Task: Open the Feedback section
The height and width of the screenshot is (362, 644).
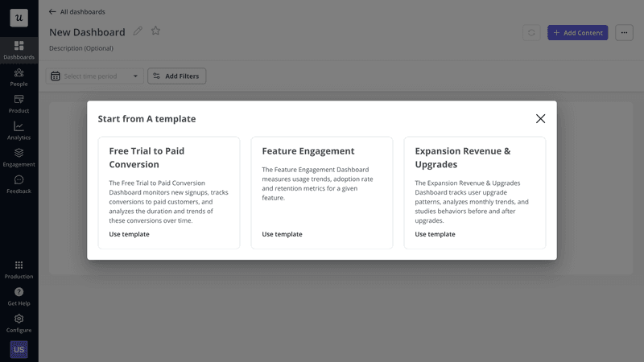Action: click(x=19, y=184)
